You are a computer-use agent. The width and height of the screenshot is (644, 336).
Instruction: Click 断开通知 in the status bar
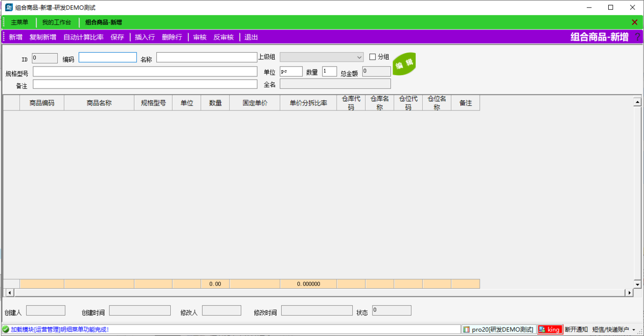(x=576, y=329)
